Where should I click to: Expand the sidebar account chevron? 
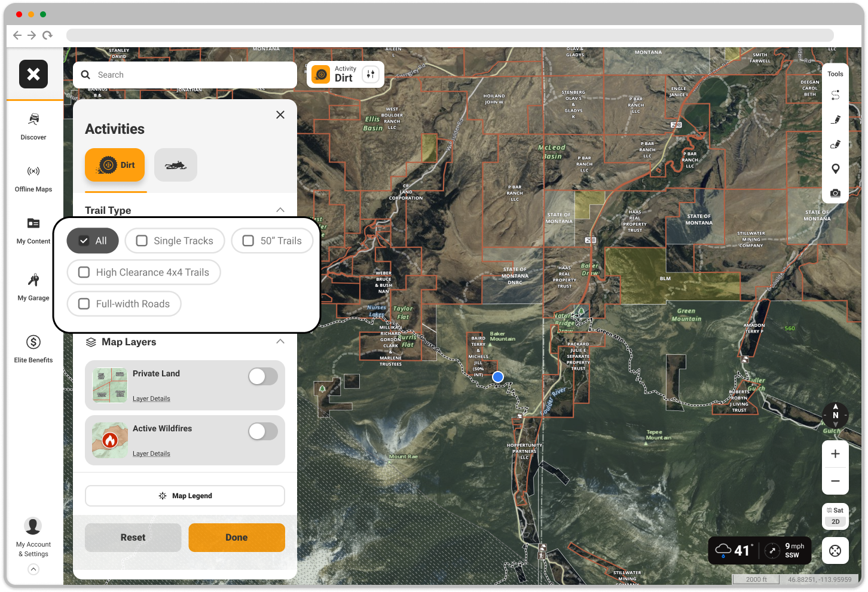point(33,569)
